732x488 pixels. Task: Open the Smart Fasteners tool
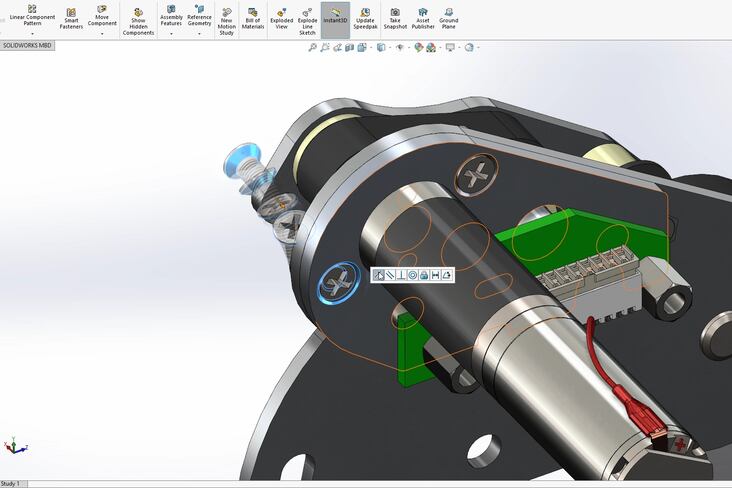pos(71,19)
